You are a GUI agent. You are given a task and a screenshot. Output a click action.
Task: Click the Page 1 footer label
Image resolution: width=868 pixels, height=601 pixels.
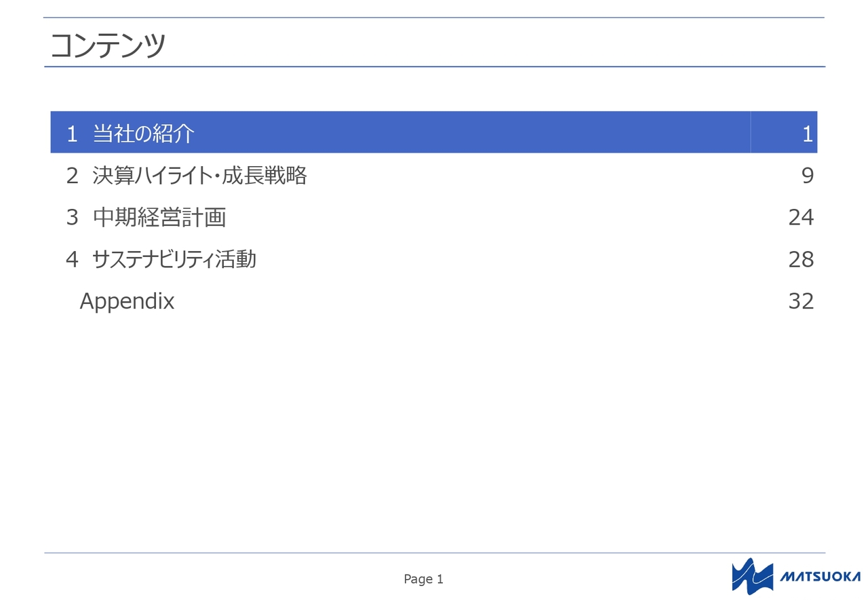click(423, 579)
